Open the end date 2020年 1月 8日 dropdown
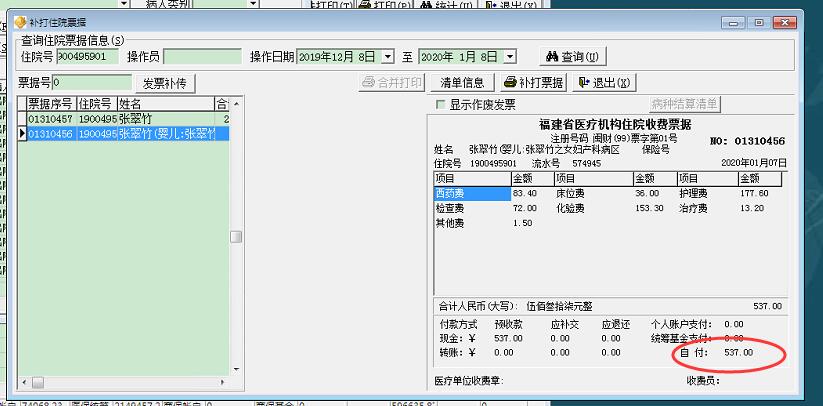This screenshot has height=406, width=823. [511, 57]
